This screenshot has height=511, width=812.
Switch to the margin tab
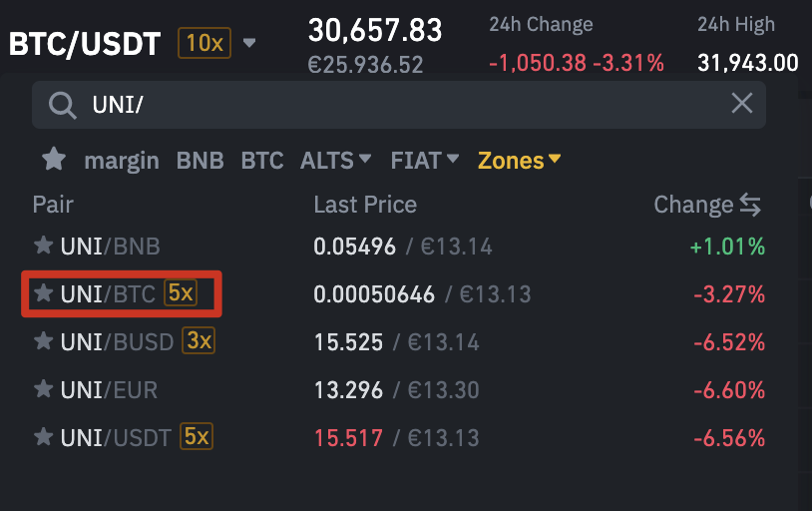click(x=122, y=160)
